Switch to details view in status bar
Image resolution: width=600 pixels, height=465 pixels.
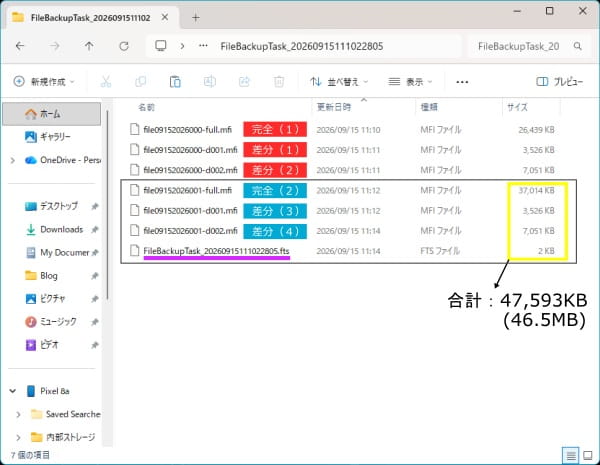click(x=571, y=455)
